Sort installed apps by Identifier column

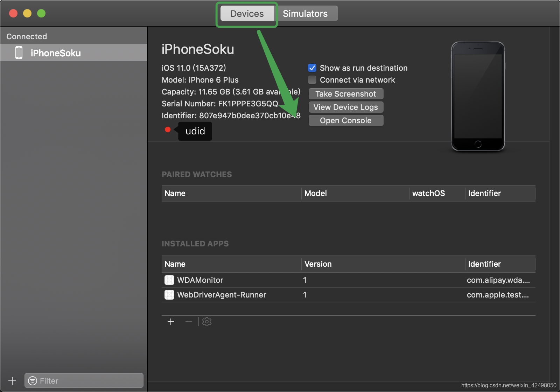(x=500, y=264)
